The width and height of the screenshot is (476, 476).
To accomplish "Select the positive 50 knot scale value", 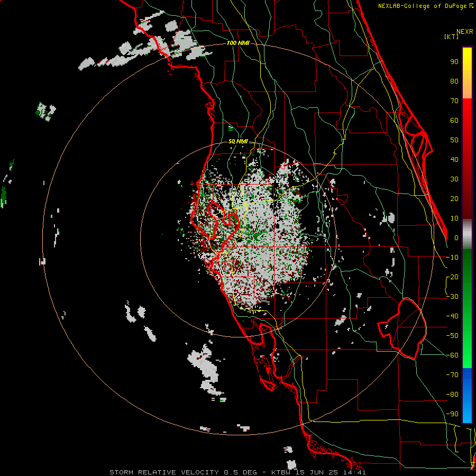I will tap(454, 140).
